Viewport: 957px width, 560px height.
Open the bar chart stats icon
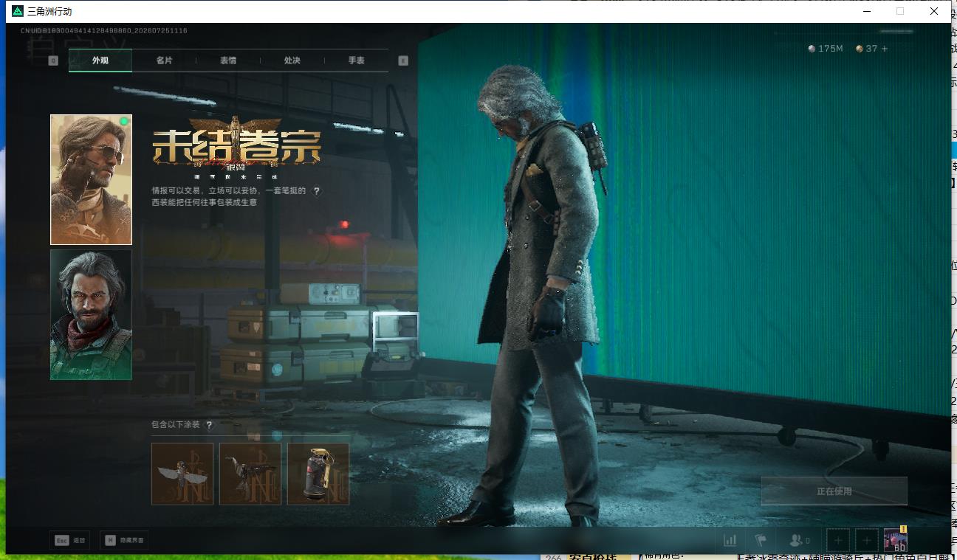tap(730, 541)
